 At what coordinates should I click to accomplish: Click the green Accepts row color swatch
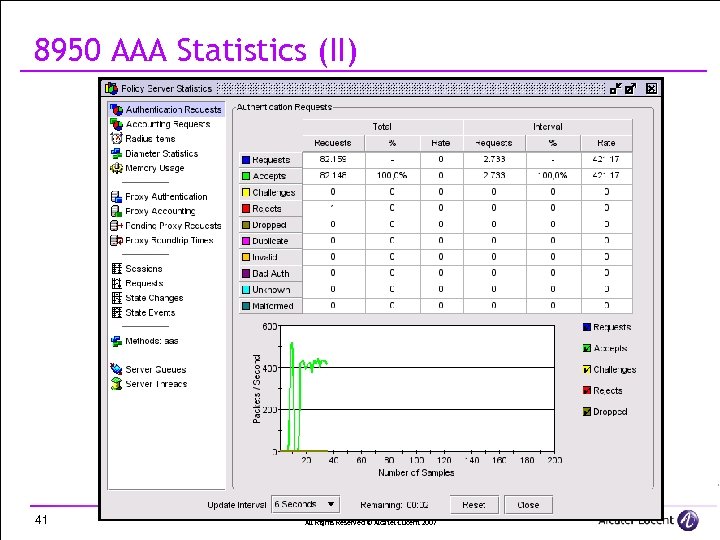(x=246, y=176)
